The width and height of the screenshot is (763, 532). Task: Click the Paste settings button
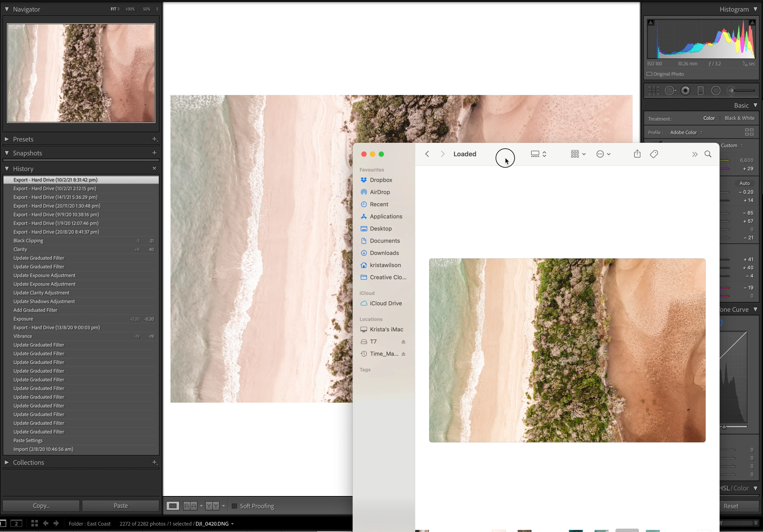[x=121, y=506]
